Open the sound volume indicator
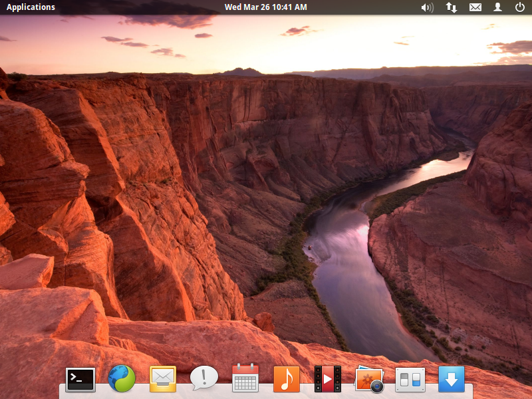This screenshot has width=532, height=399. click(428, 7)
